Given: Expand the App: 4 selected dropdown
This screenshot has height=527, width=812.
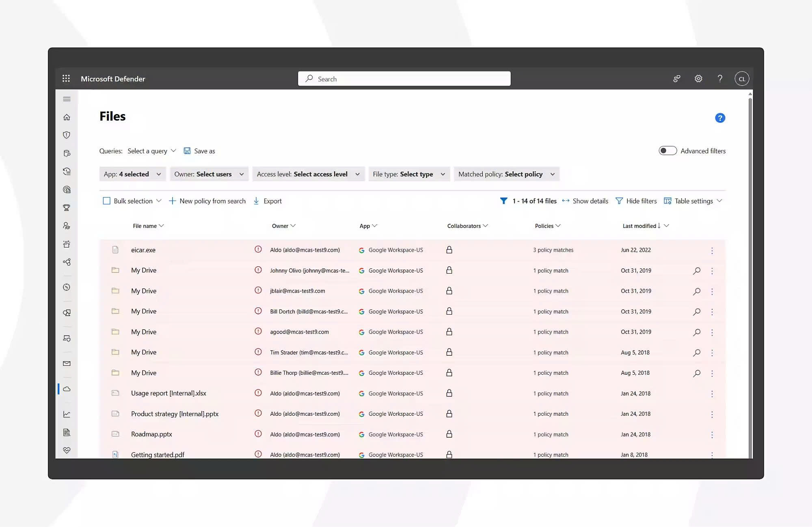Looking at the screenshot, I should tap(132, 174).
